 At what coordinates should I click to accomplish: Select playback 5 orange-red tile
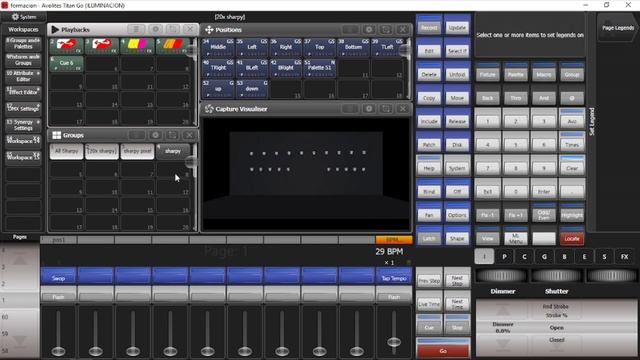tap(173, 46)
